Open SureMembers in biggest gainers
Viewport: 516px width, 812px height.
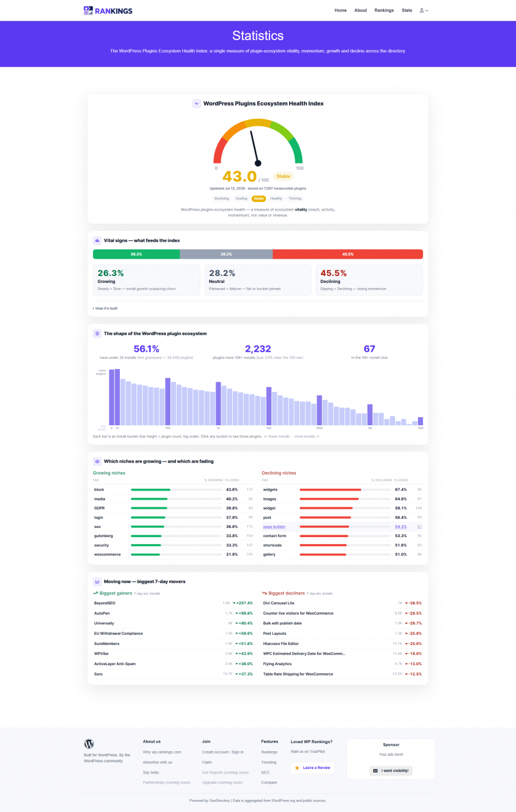click(x=174, y=644)
